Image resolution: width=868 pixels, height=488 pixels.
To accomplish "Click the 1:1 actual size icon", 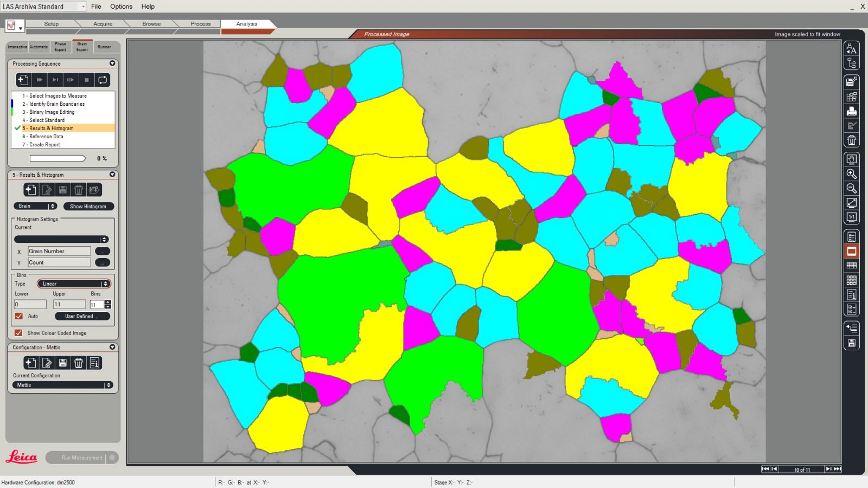I will (x=851, y=217).
